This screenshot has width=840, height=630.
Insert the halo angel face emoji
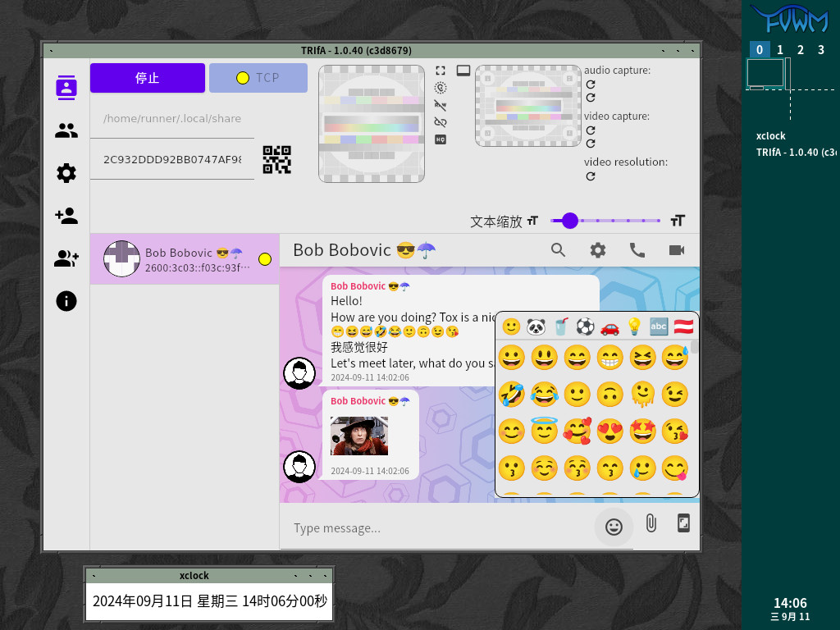545,431
